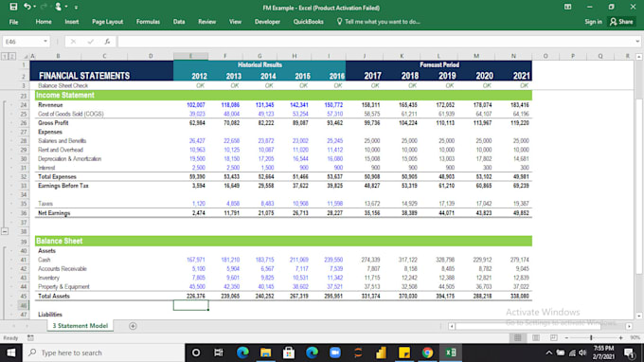644x362 pixels.
Task: Open the Review tab
Action: (x=207, y=22)
